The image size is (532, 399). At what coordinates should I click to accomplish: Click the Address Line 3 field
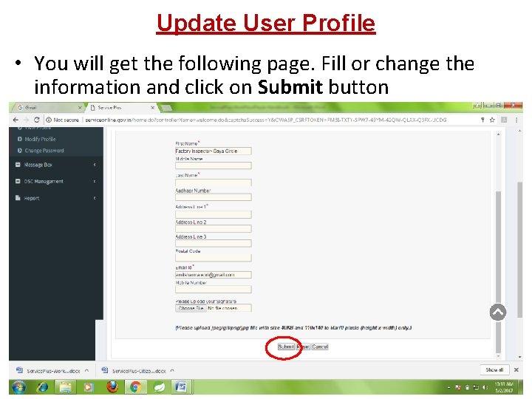[x=214, y=243]
